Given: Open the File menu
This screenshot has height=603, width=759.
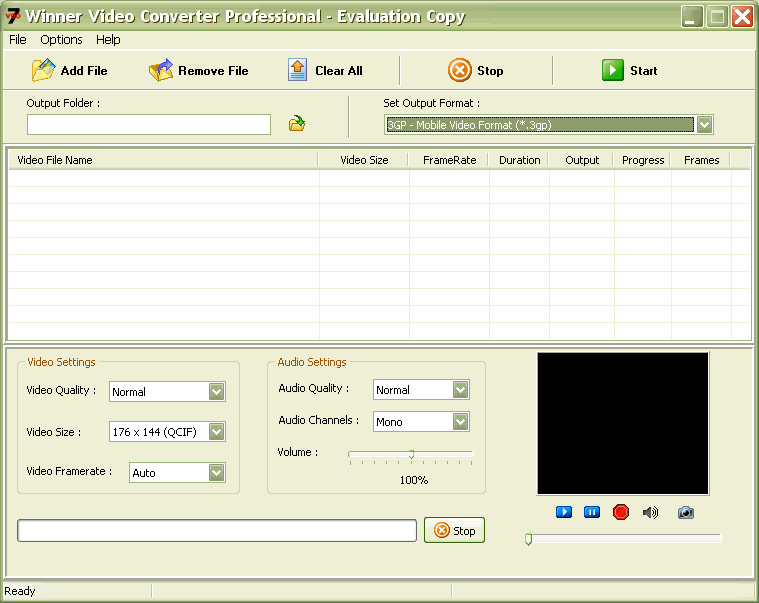Looking at the screenshot, I should pyautogui.click(x=18, y=40).
